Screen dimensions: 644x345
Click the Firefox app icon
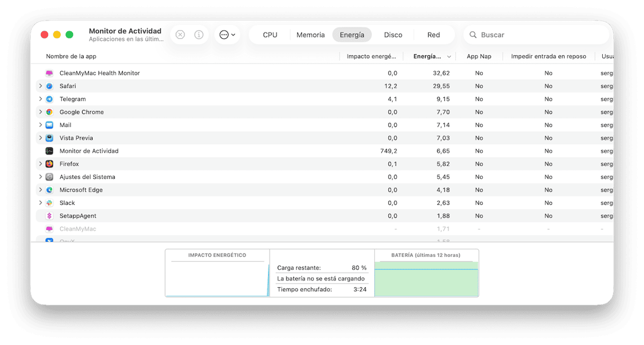pyautogui.click(x=49, y=164)
